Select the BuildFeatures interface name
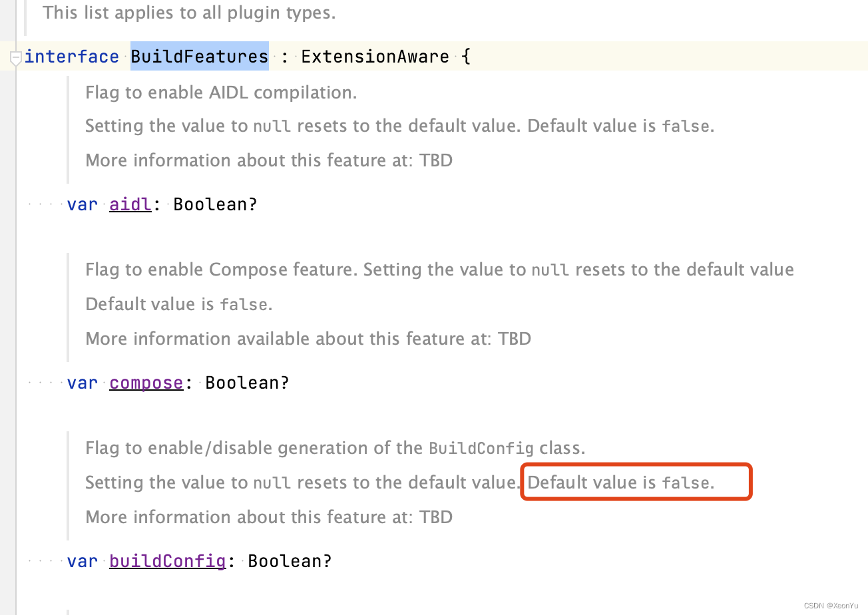 point(200,57)
